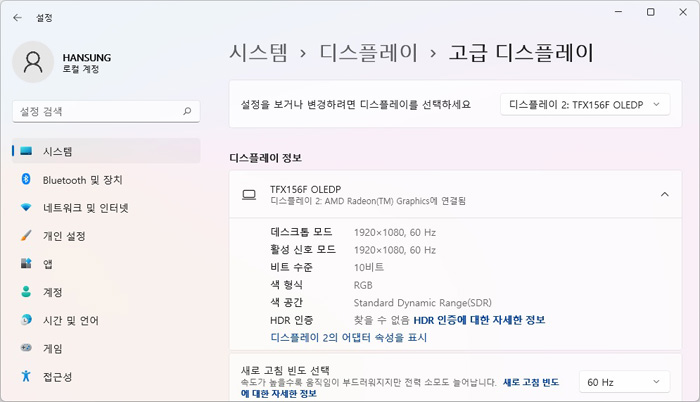Click 디스플레이 2의 어댑터 속성을 표시 link
The width and height of the screenshot is (700, 402).
(x=348, y=337)
